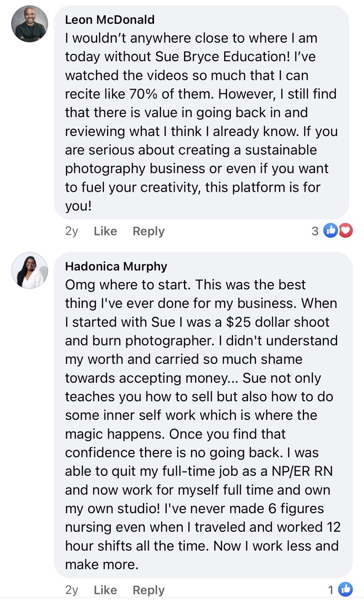Click the thumbs-up reaction on Hadonica's comment
The height and width of the screenshot is (601, 364).
[345, 589]
